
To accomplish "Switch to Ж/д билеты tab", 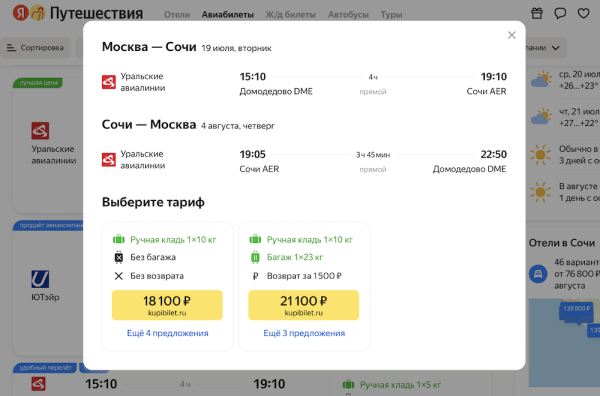I will [290, 15].
